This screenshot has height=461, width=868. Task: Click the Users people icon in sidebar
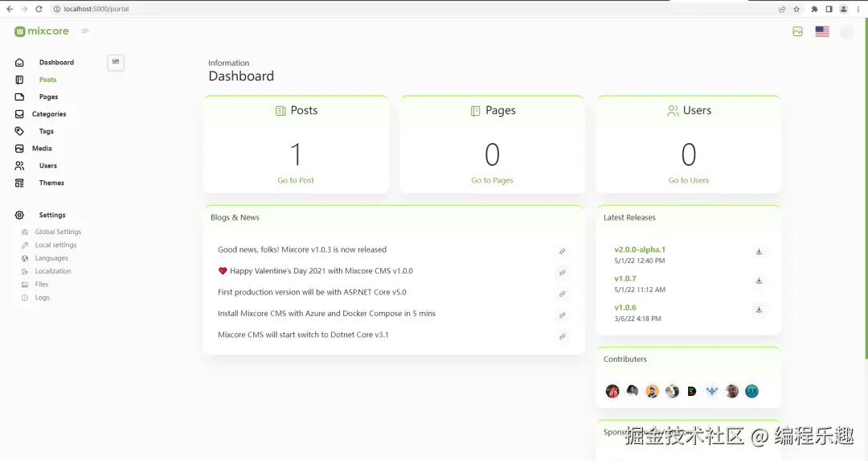(x=19, y=166)
